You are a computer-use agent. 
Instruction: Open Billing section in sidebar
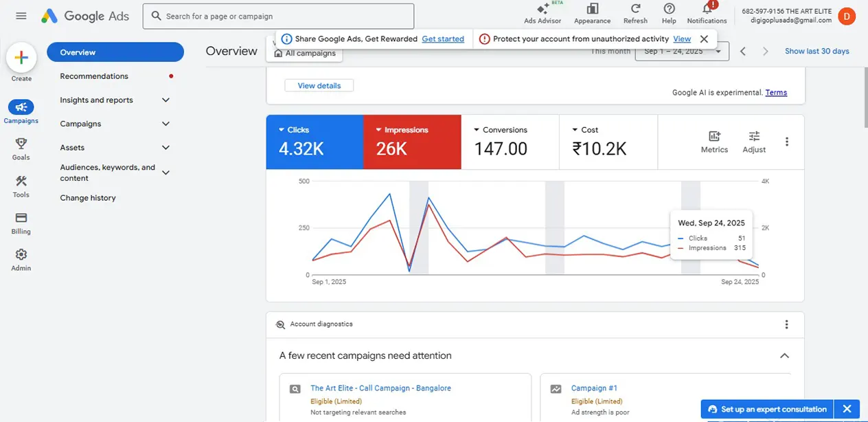click(21, 219)
